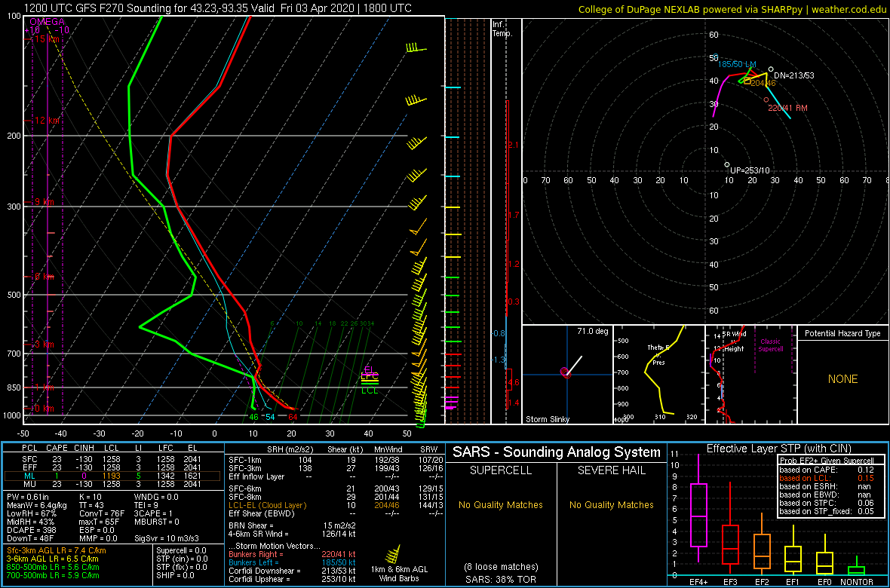
Task: Click the SARS: 38% TOR text
Action: coord(502,578)
